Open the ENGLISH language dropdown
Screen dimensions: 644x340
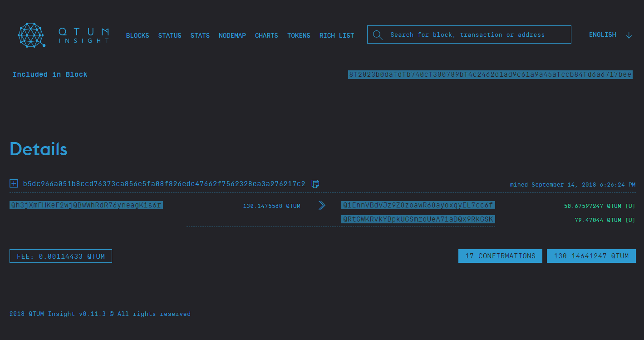pos(602,35)
